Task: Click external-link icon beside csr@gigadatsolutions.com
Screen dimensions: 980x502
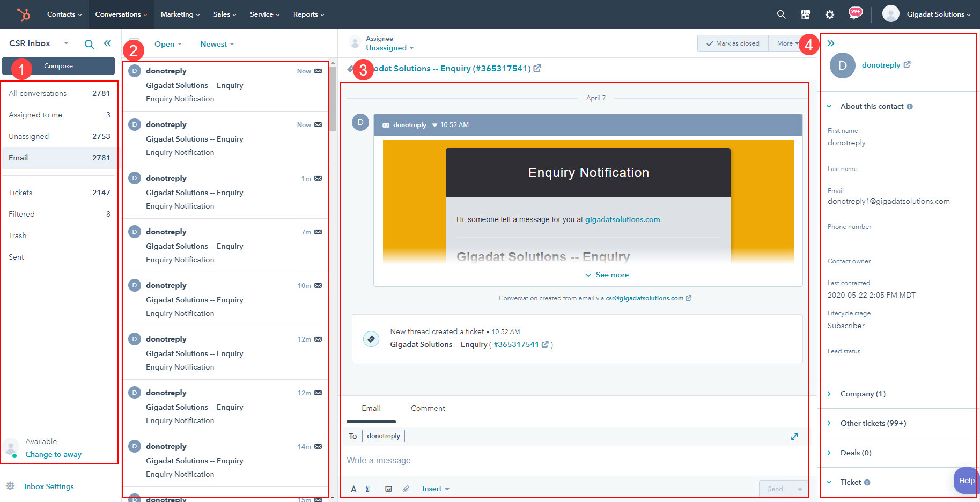Action: [x=689, y=298]
